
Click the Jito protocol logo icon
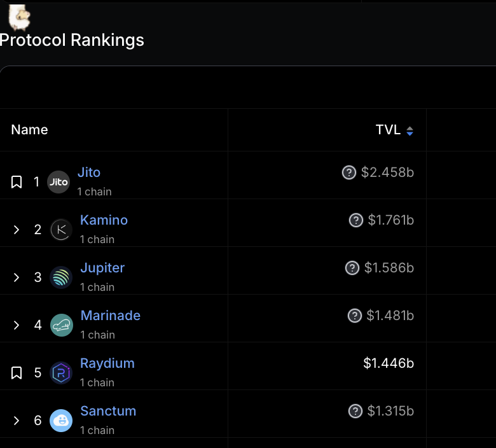59,182
